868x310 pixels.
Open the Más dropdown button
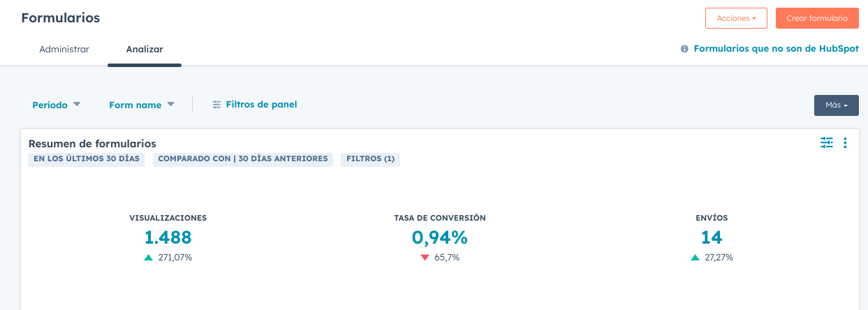836,105
